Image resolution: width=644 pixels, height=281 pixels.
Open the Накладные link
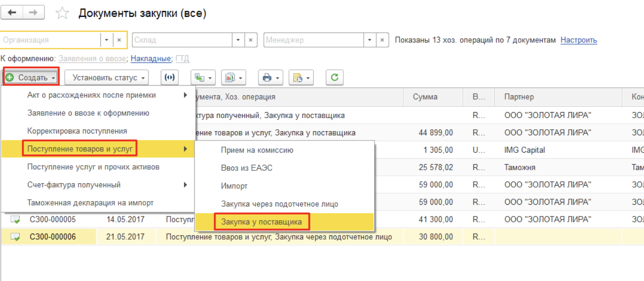coord(151,59)
